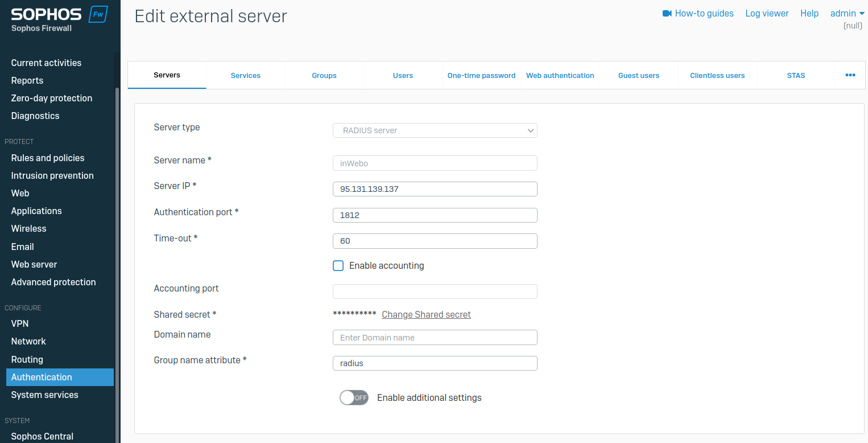Open System services in the sidebar
Viewport: 868px width, 443px height.
(44, 395)
